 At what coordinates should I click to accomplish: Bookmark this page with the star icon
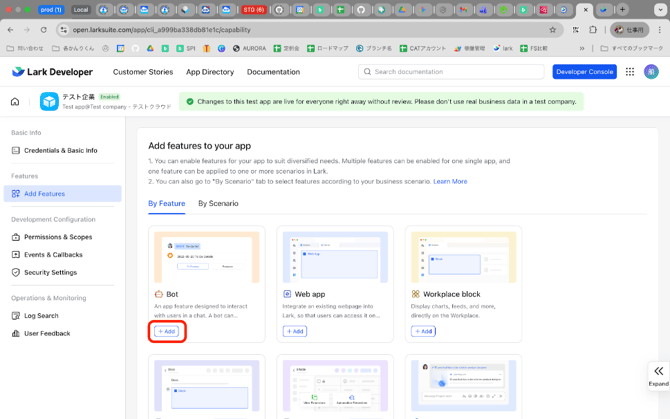pyautogui.click(x=552, y=30)
